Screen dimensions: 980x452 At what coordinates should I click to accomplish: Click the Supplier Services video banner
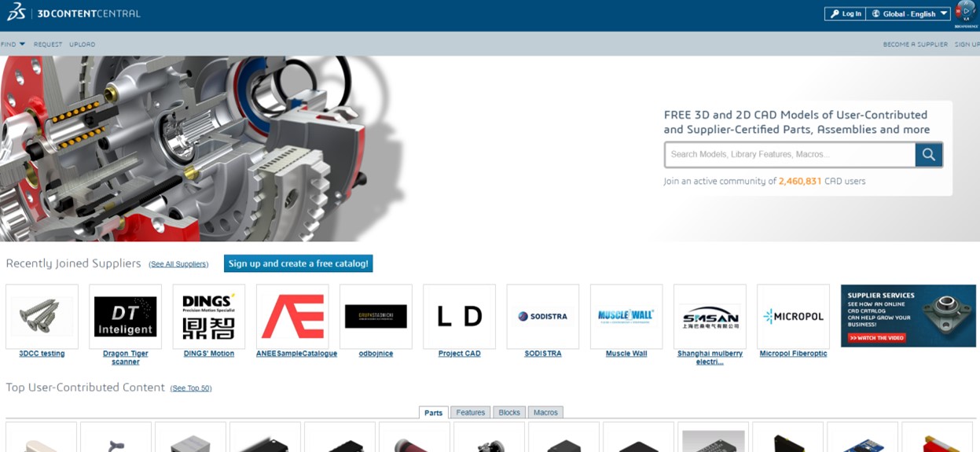click(908, 316)
